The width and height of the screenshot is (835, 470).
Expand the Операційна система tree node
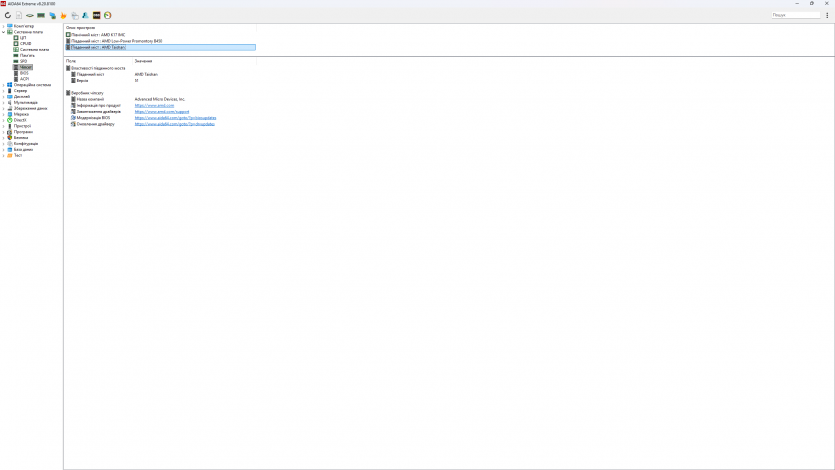coord(3,85)
